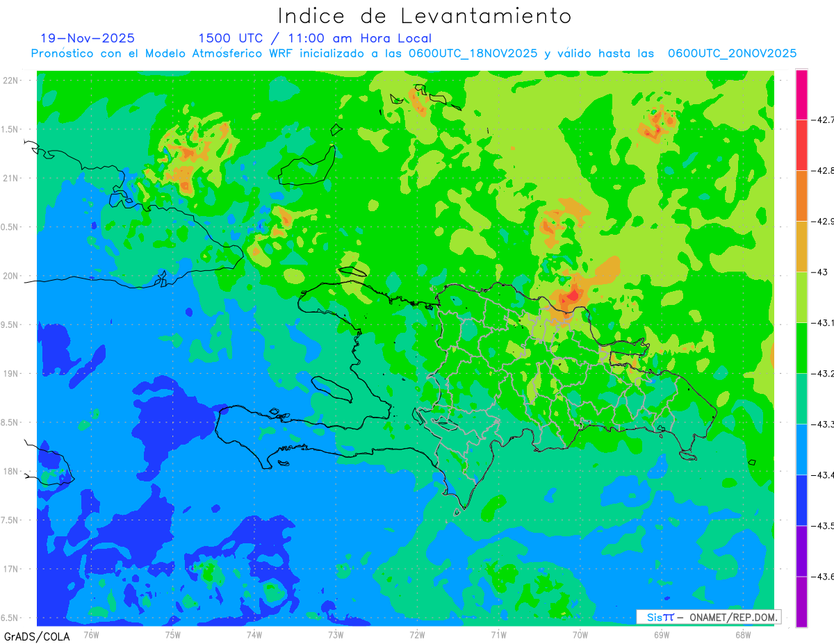Click the '20N' latitude label
This screenshot has width=834, height=644.
click(10, 276)
